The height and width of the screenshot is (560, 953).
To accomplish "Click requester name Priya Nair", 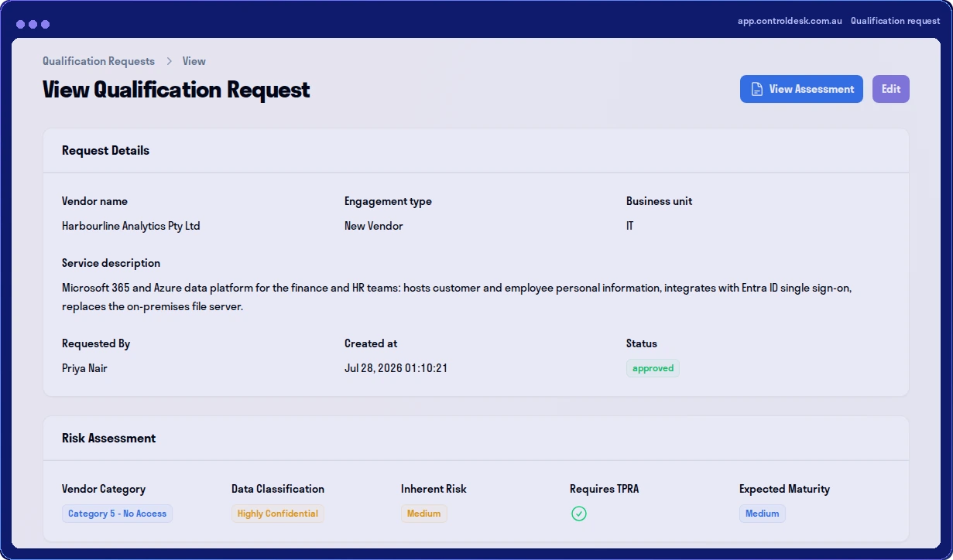I will pos(84,368).
